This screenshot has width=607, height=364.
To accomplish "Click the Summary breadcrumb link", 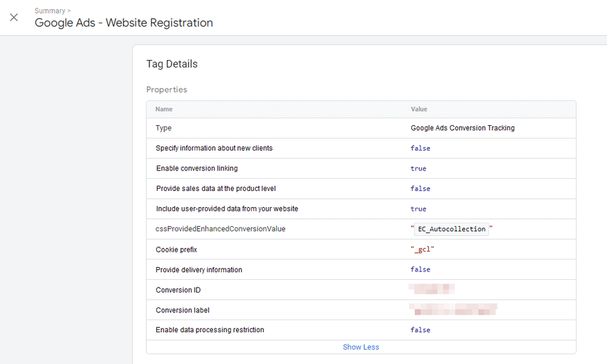I will [x=49, y=11].
